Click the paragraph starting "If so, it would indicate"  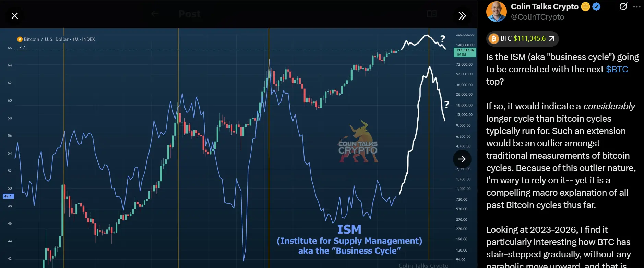pos(561,156)
